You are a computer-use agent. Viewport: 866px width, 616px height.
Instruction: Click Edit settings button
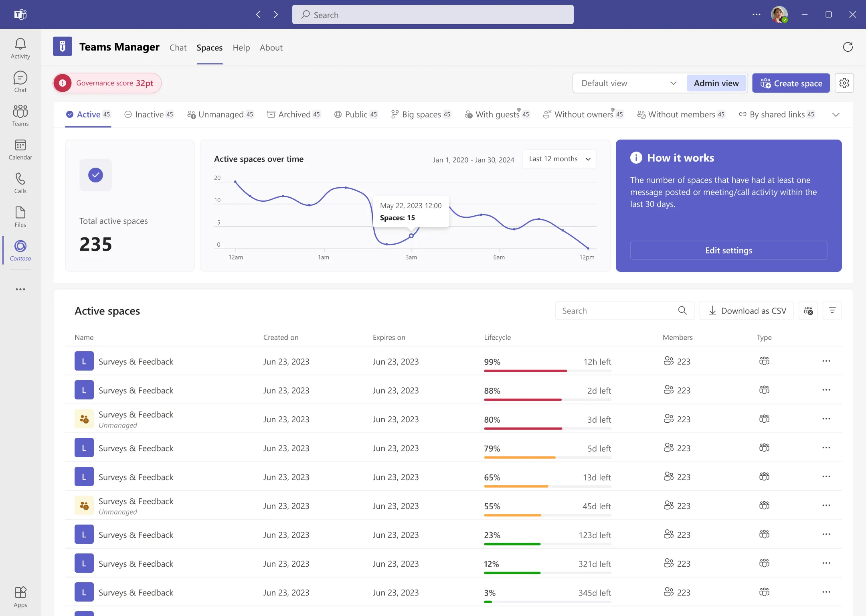(x=728, y=250)
